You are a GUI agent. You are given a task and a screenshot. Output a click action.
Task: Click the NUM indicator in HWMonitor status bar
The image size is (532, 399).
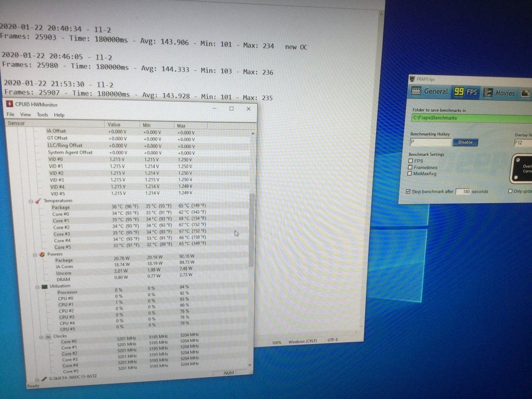[229, 373]
